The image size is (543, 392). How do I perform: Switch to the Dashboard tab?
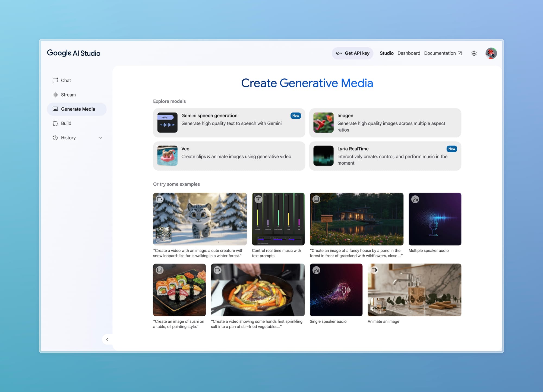tap(409, 53)
